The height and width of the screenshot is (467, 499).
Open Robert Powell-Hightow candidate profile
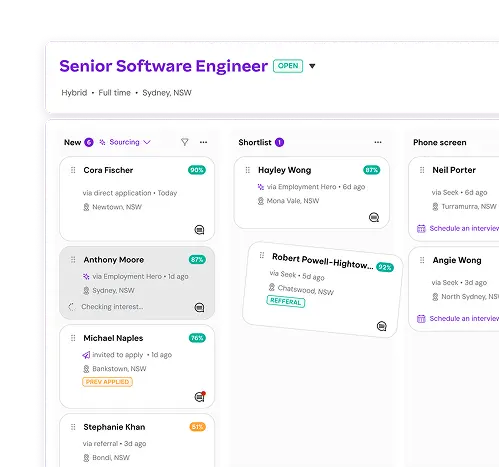[x=322, y=261]
